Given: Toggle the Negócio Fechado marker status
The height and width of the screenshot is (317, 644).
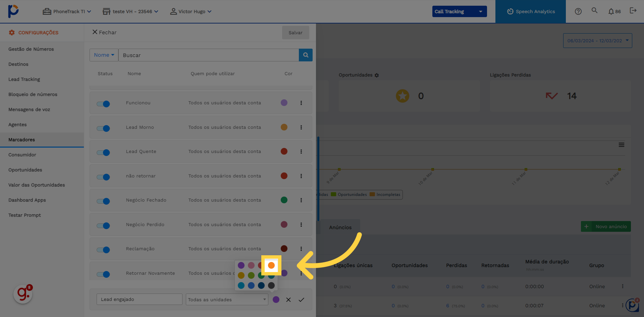Looking at the screenshot, I should pos(103,201).
